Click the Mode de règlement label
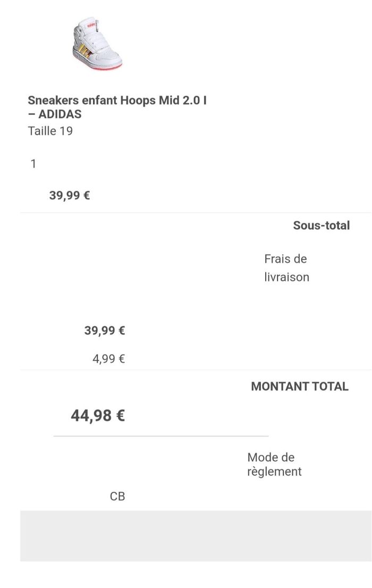 [x=274, y=465]
